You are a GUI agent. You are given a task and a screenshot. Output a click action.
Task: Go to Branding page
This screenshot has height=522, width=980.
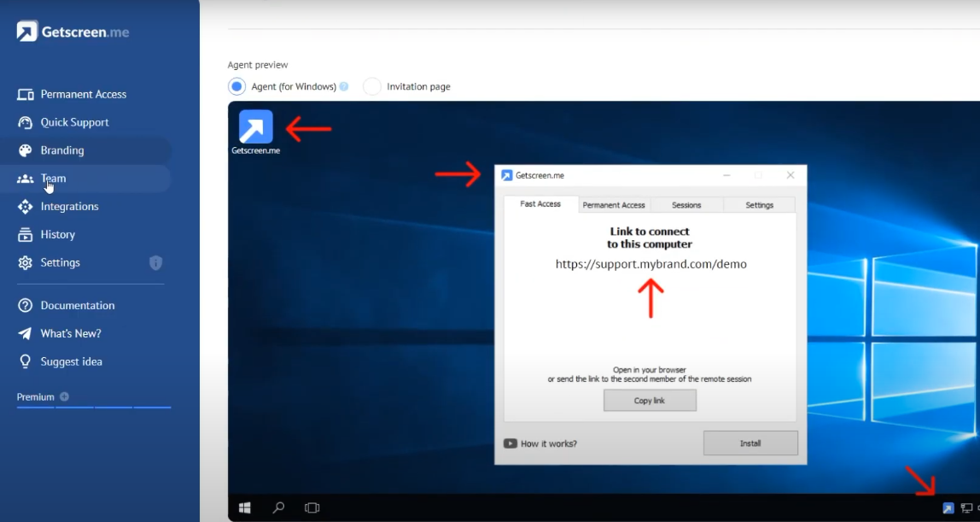point(61,150)
